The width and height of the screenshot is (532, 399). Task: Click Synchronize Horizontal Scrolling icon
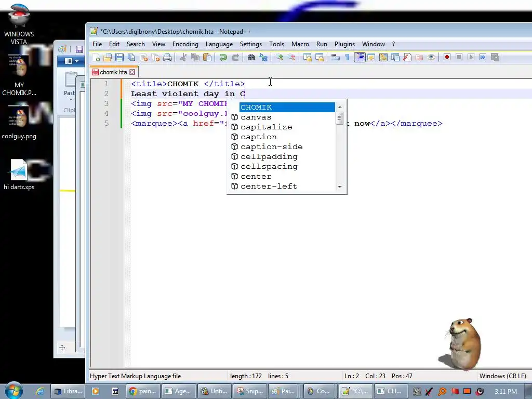(x=320, y=57)
